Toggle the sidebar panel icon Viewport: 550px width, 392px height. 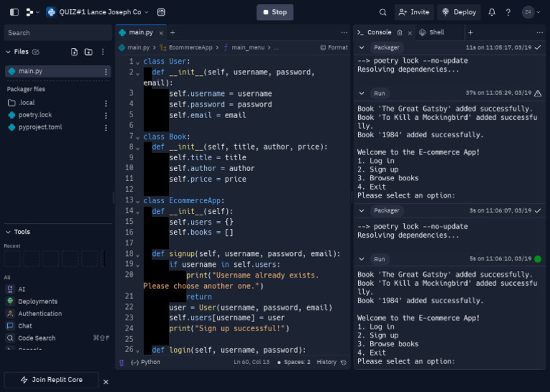[14, 12]
